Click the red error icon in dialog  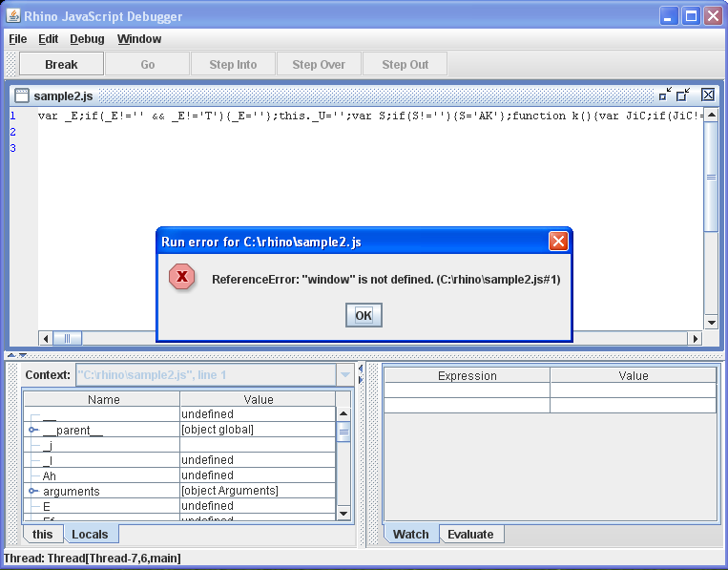click(181, 278)
